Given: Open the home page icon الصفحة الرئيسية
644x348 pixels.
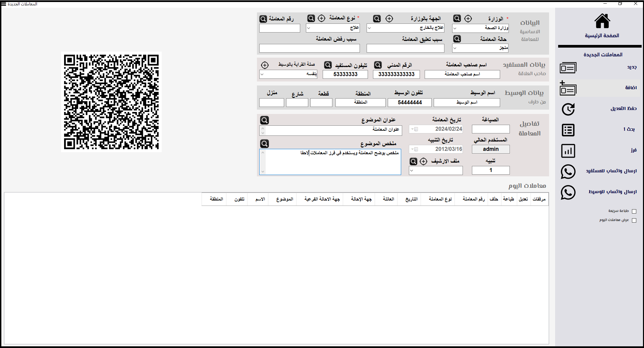Looking at the screenshot, I should tap(602, 21).
